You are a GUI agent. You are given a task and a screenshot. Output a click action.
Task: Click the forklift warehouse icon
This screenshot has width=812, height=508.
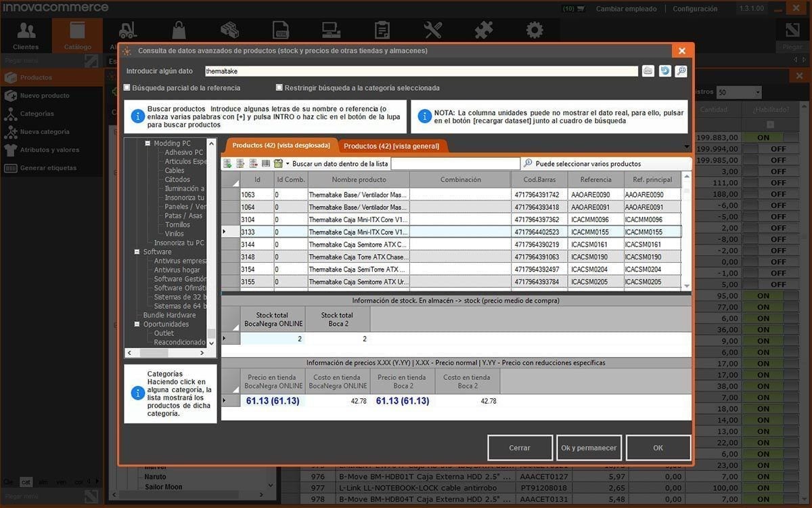tap(128, 30)
